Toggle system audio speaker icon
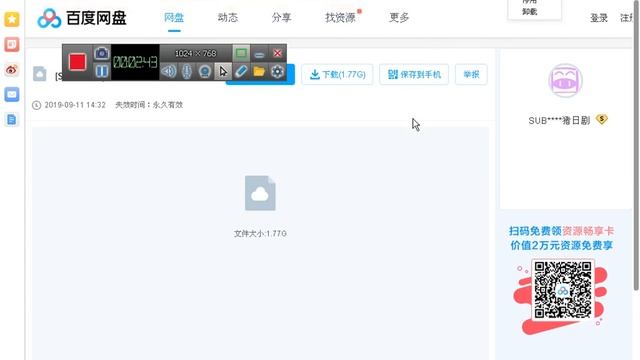This screenshot has width=640, height=360. (169, 71)
